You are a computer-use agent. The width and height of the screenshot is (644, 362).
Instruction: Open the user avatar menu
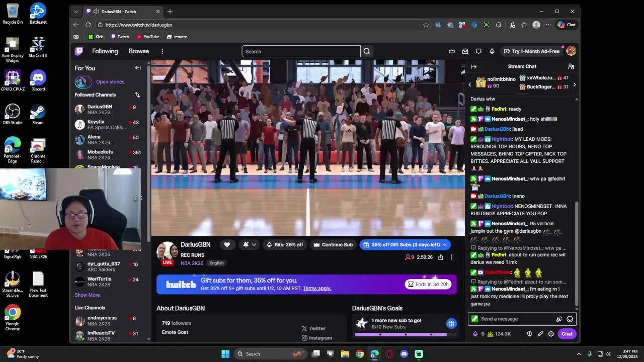[571, 51]
